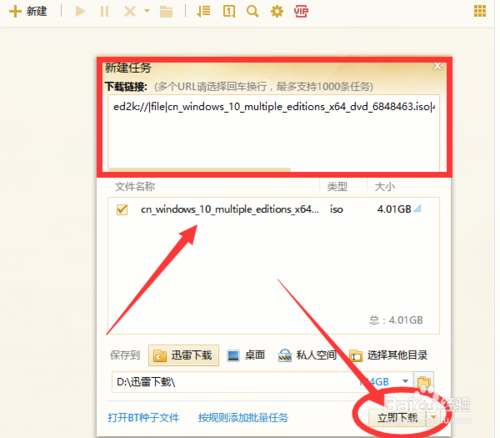Click the 文件名称 column header
The image size is (500, 438).
(x=135, y=187)
